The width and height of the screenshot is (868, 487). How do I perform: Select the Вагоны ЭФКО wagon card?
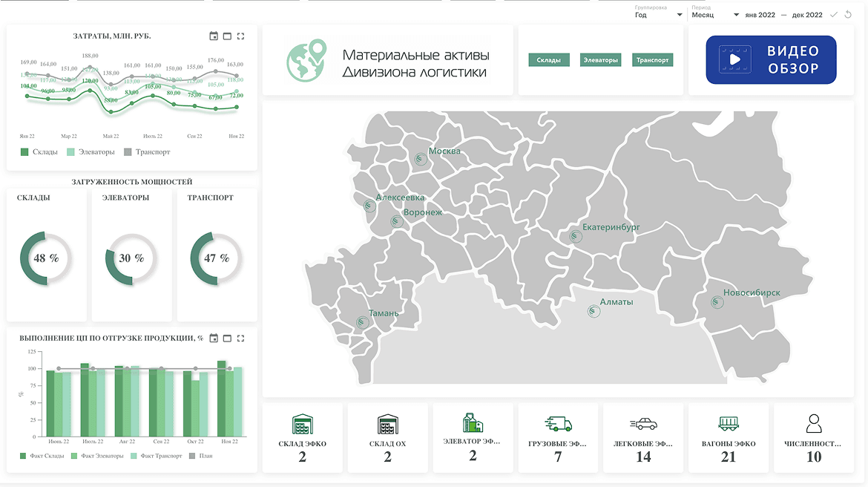pos(729,438)
